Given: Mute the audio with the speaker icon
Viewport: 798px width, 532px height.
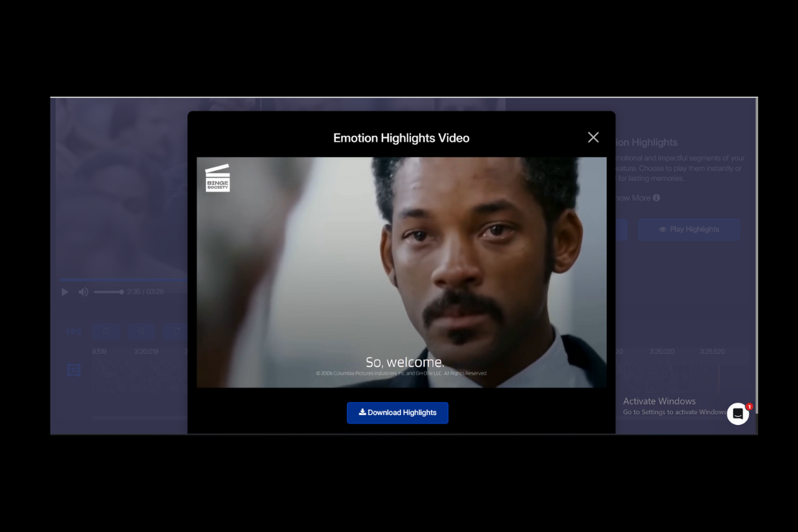Looking at the screenshot, I should click(83, 292).
